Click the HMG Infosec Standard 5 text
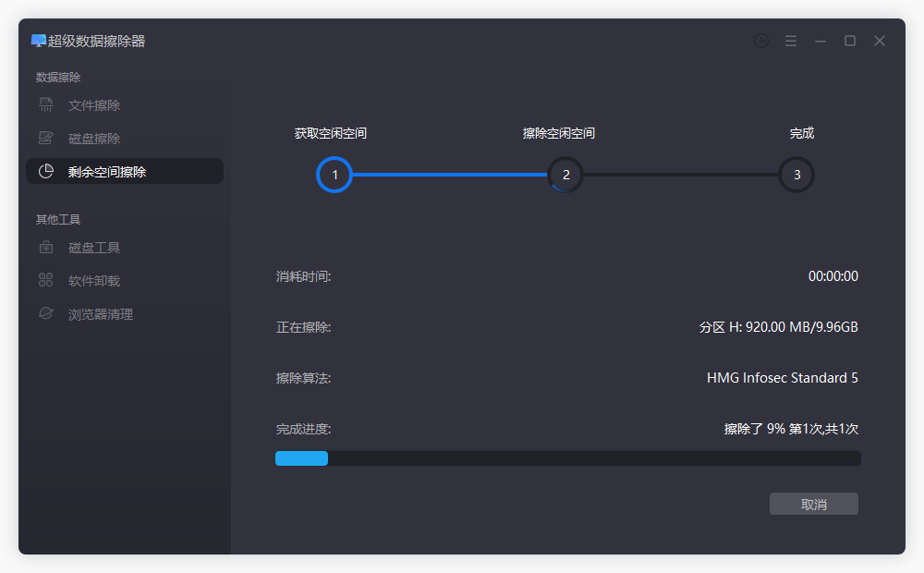The width and height of the screenshot is (924, 573). click(782, 377)
